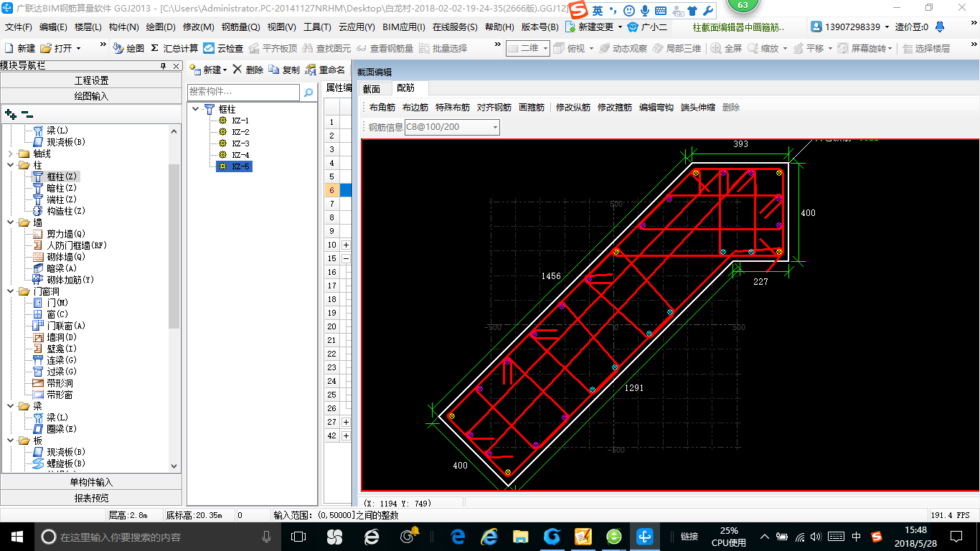Viewport: 980px width, 551px height.
Task: Select 砌体加筋(Y) tree item
Action: [70, 280]
